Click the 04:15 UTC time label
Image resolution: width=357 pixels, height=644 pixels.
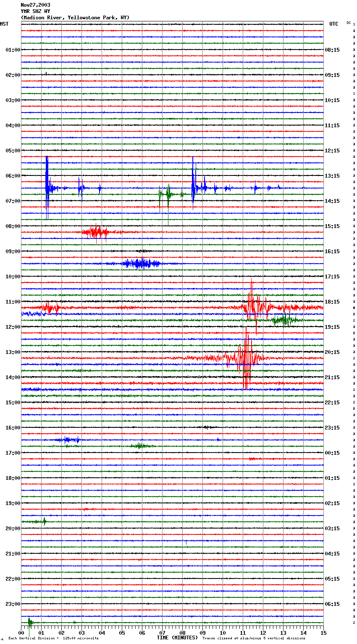tap(332, 554)
